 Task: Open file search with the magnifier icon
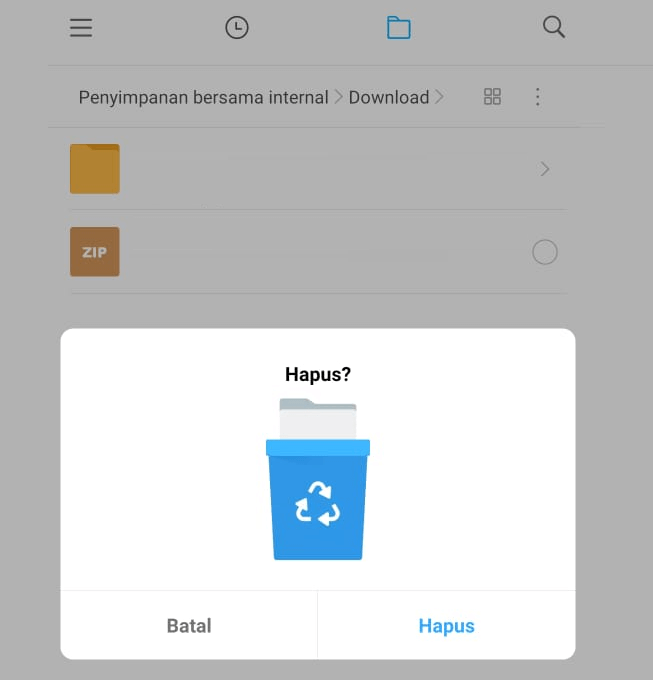tap(554, 27)
